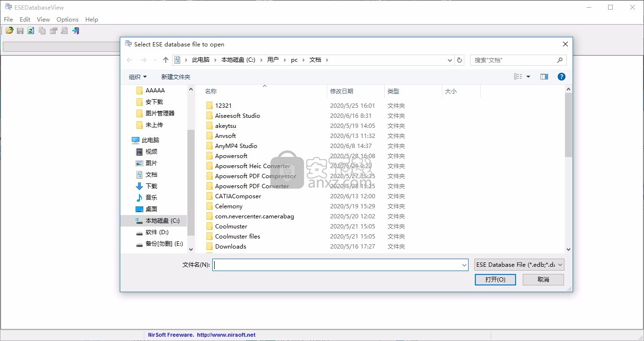
Task: Open the Options menu
Action: point(68,20)
